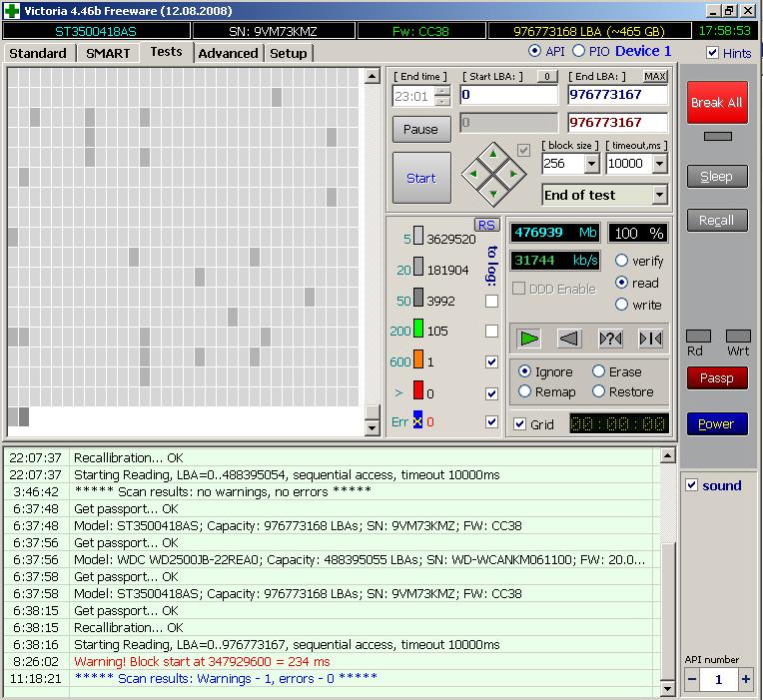Image resolution: width=763 pixels, height=700 pixels.
Task: Click the forward scan direction play icon
Action: pyautogui.click(x=529, y=339)
